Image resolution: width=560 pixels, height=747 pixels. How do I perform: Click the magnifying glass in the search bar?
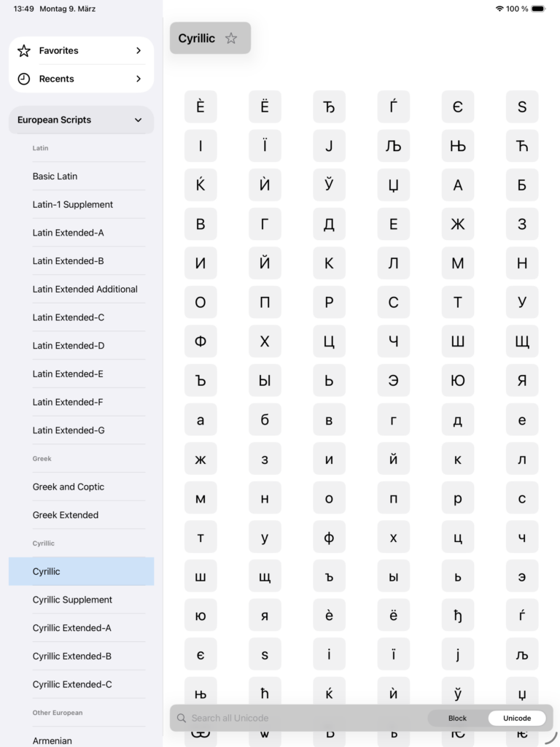click(182, 718)
